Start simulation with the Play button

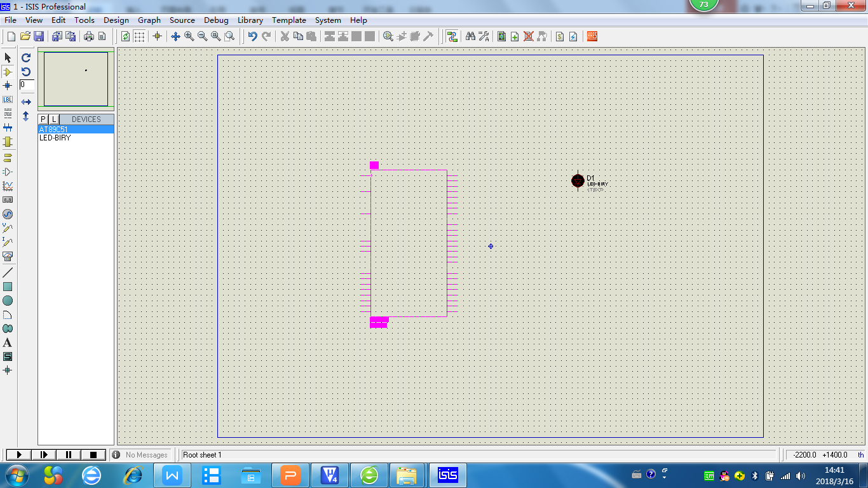tap(18, 454)
